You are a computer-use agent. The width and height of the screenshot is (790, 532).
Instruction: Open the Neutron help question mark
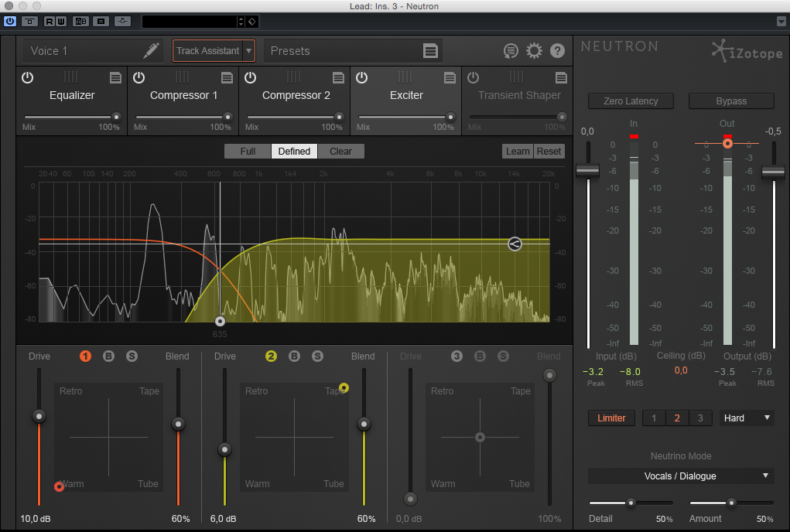(x=557, y=51)
